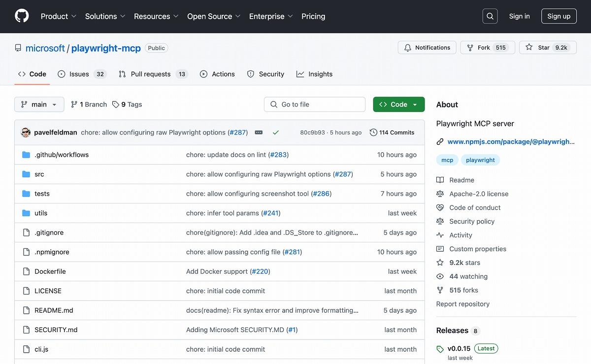Click the tag icon beside 9 Tags
Viewport: 591px width, 364px height.
point(116,104)
